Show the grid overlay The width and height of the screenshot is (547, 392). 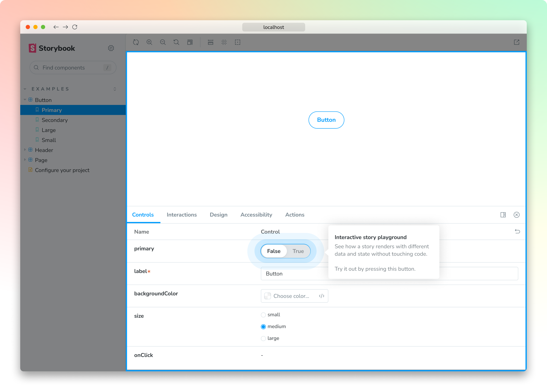tap(224, 42)
